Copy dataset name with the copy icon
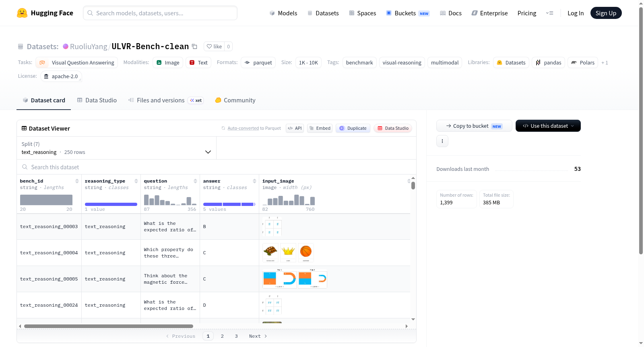The width and height of the screenshot is (644, 347). point(194,46)
